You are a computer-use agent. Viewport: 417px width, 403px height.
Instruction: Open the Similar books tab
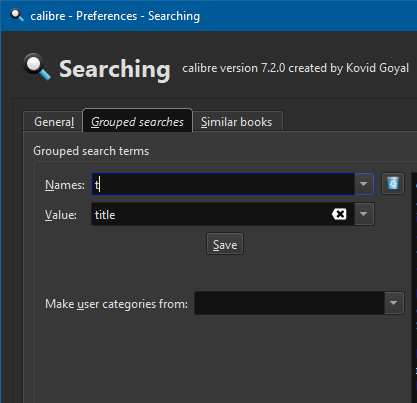[237, 122]
